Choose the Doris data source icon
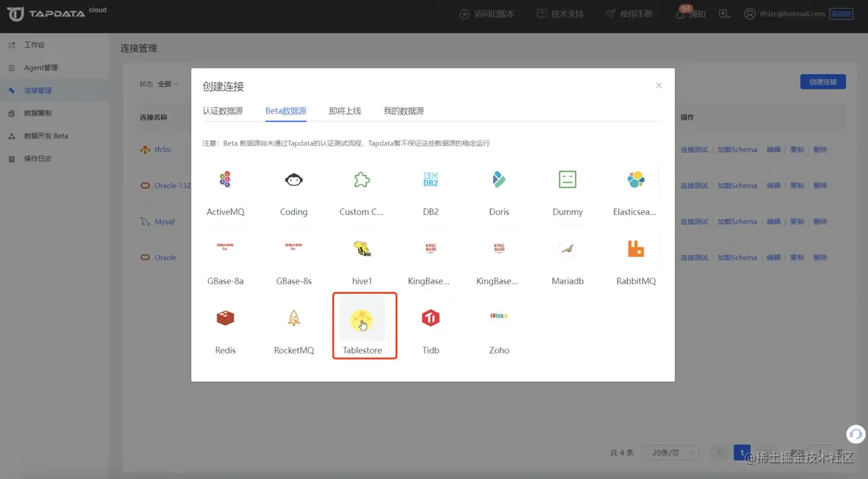The image size is (868, 479). coord(499,179)
